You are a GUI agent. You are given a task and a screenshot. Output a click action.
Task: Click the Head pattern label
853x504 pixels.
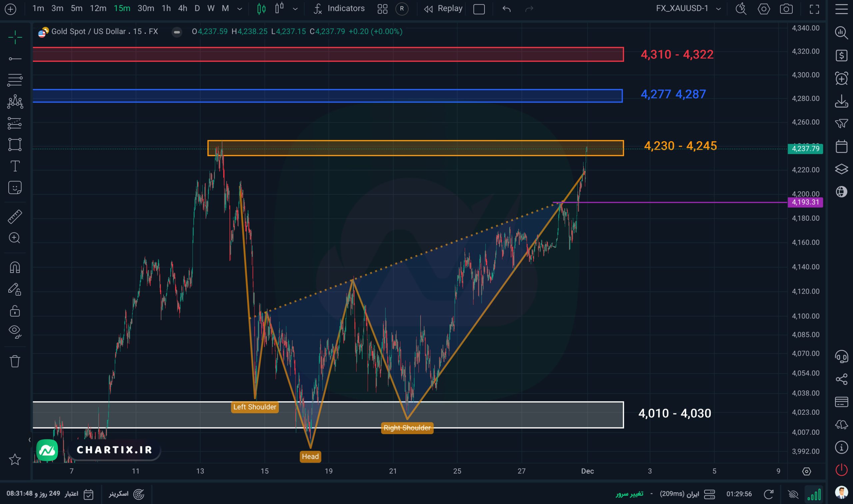pyautogui.click(x=310, y=456)
